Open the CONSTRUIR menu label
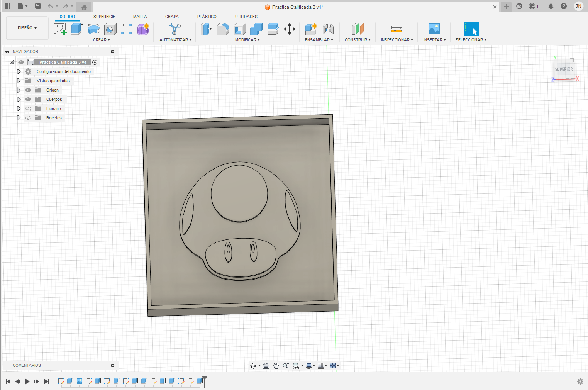588x390 pixels. pos(358,40)
